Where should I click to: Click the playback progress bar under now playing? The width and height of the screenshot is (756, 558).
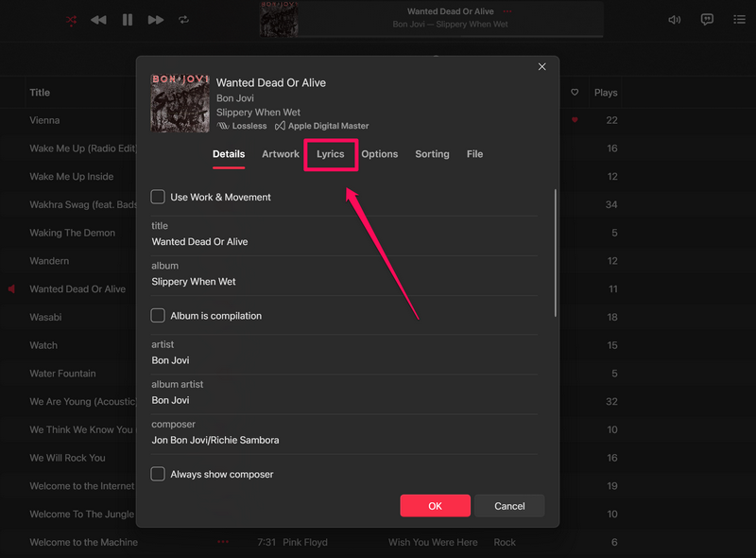pos(451,36)
